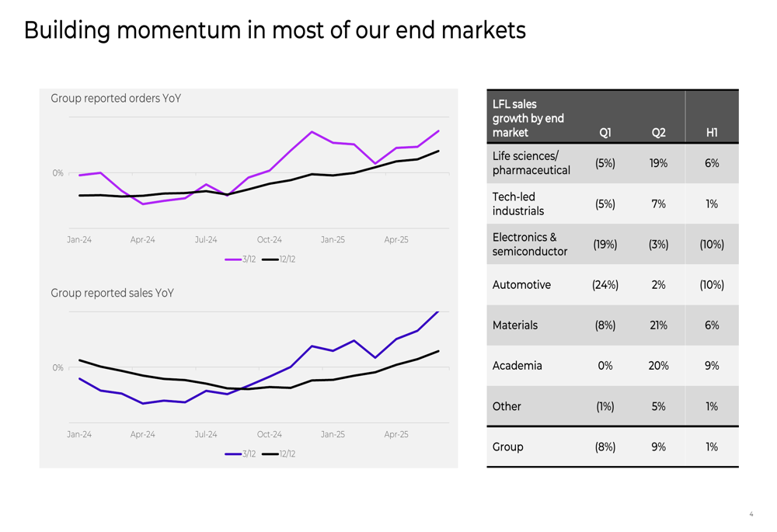Select the 'Group reported sales YoY' chart title

click(x=112, y=294)
